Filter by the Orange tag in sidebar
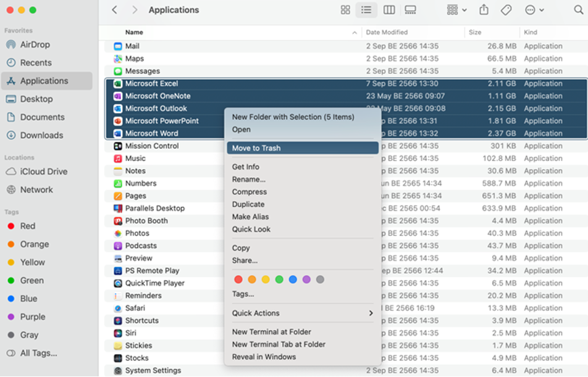 pyautogui.click(x=46, y=244)
